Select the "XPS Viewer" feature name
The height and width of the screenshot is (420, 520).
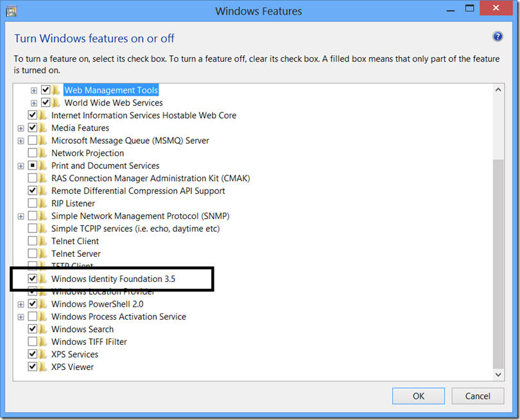click(x=73, y=367)
